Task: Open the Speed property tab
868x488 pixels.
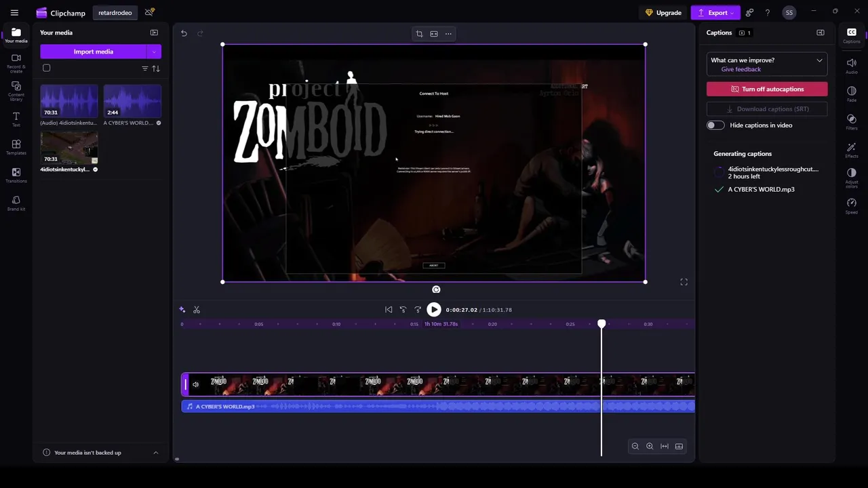Action: [851, 206]
